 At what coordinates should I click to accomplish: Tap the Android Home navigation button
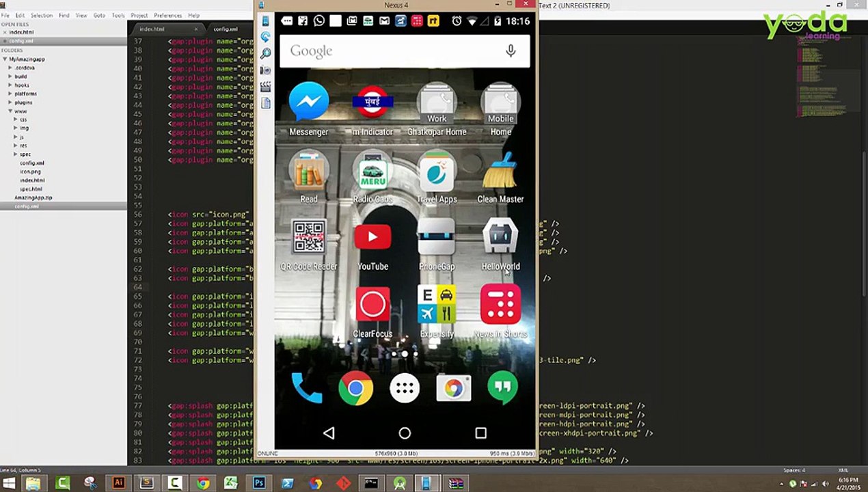pos(405,433)
